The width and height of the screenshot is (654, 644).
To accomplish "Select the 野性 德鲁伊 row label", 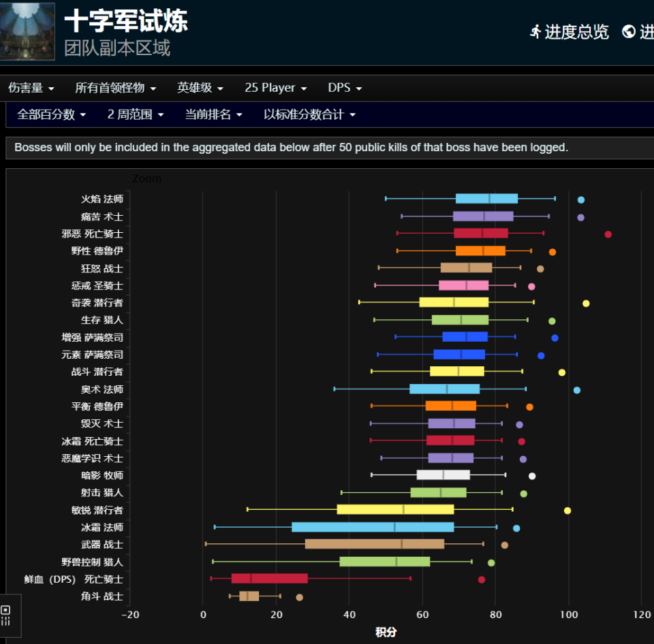I will coord(97,251).
